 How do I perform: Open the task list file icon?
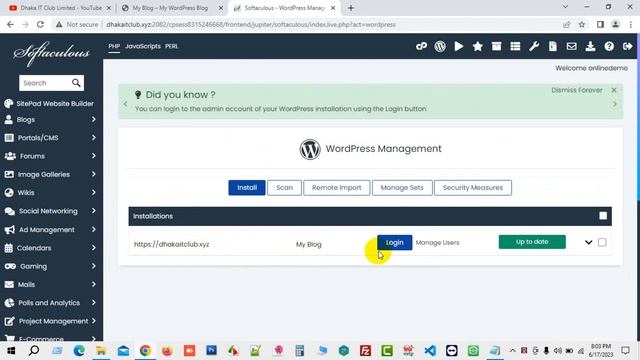(553, 46)
